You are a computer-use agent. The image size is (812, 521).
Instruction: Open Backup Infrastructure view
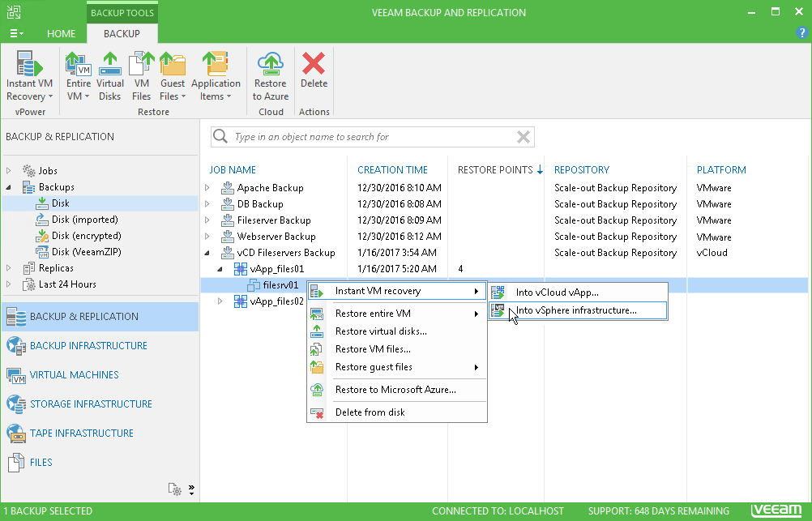(100, 345)
